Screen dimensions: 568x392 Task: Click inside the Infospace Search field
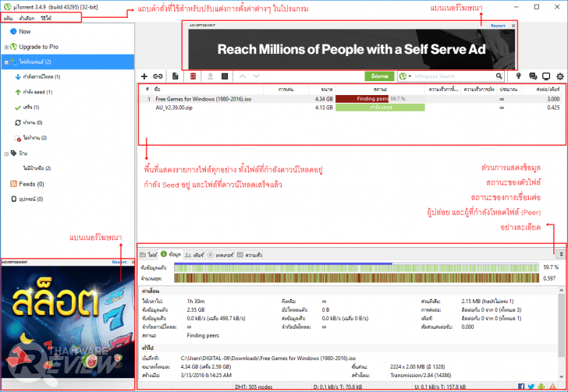pos(453,76)
